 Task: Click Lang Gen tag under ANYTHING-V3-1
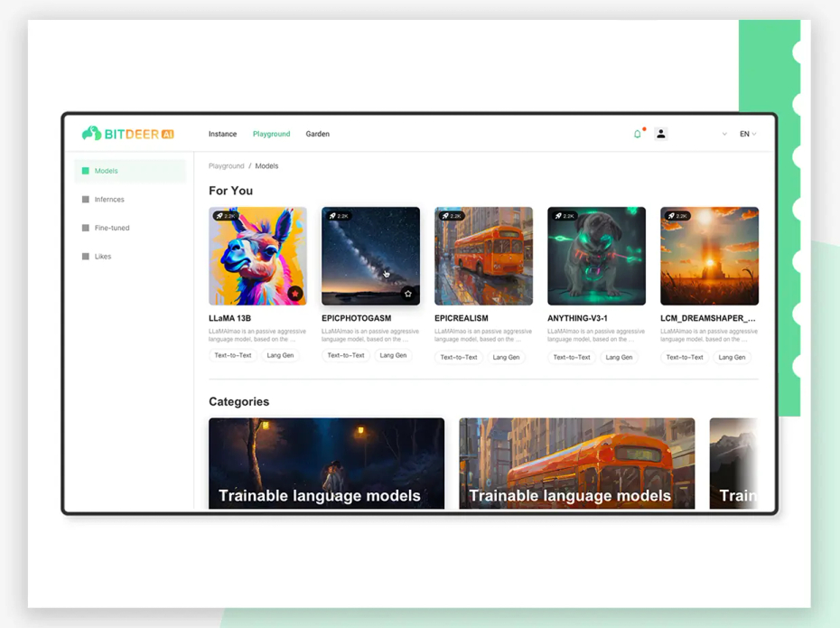(620, 357)
